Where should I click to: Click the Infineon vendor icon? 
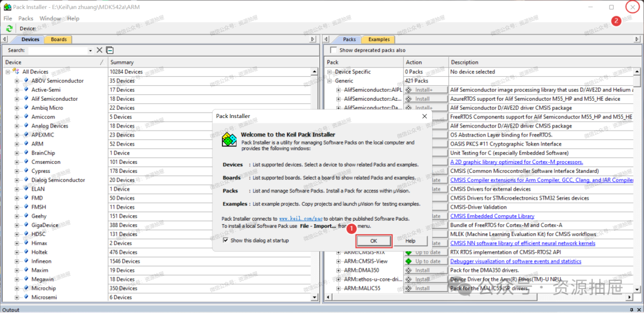coord(26,261)
